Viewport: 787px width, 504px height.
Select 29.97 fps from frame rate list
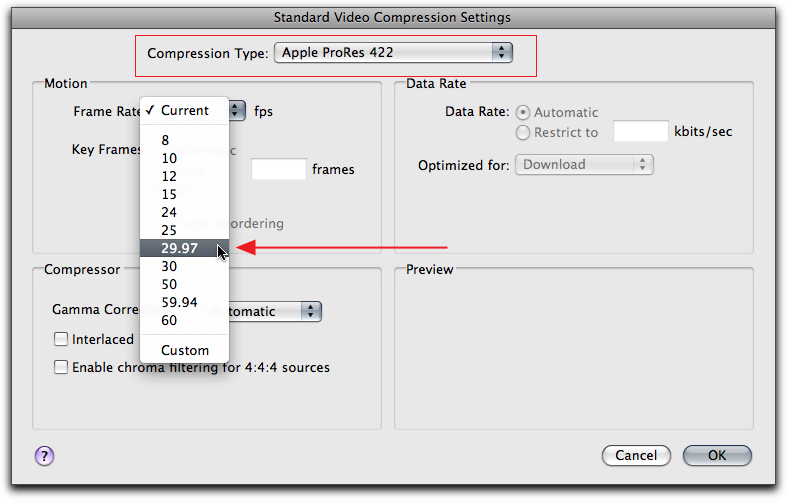click(x=180, y=248)
